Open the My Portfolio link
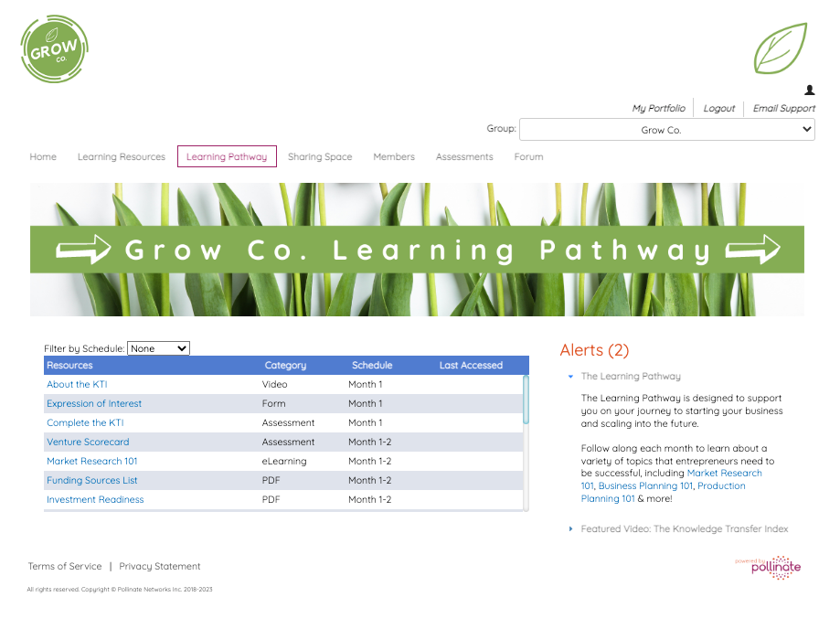Image resolution: width=840 pixels, height=629 pixels. (658, 108)
